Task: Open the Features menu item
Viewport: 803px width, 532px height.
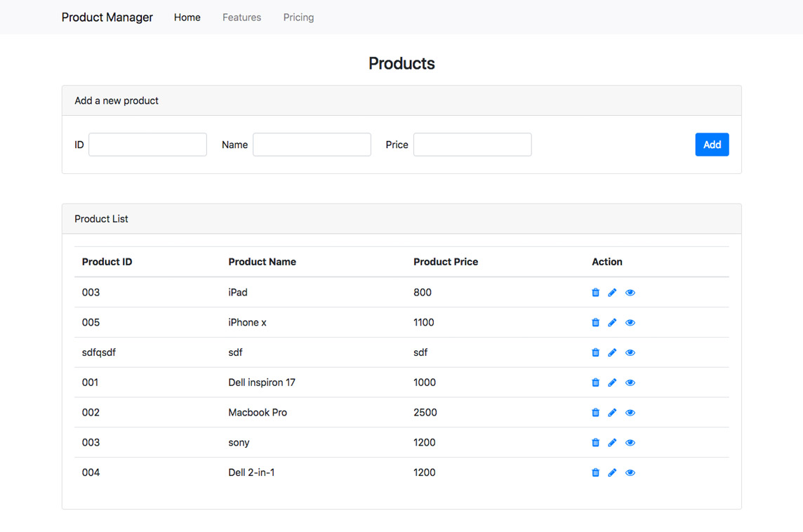Action: (241, 17)
